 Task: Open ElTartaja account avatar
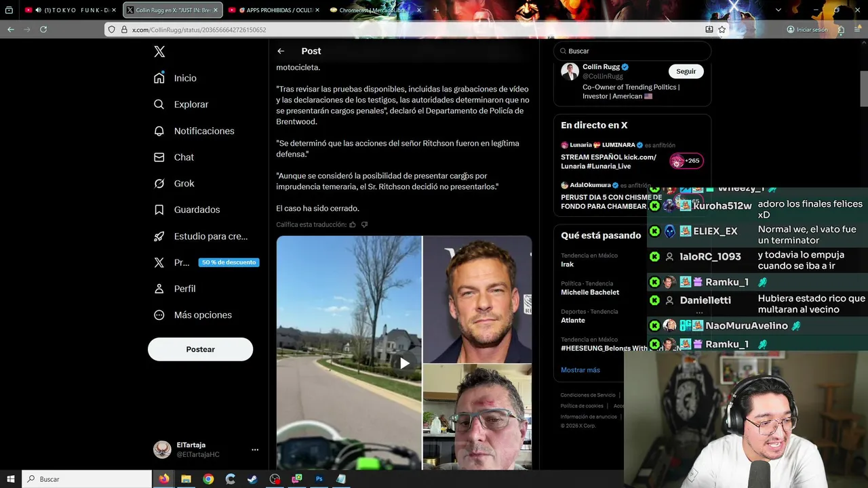162,449
